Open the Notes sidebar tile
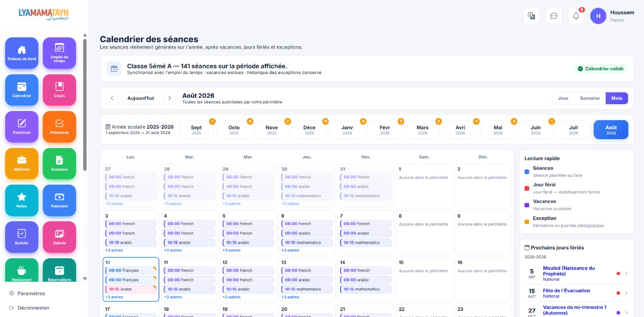The image size is (644, 317). [x=22, y=200]
